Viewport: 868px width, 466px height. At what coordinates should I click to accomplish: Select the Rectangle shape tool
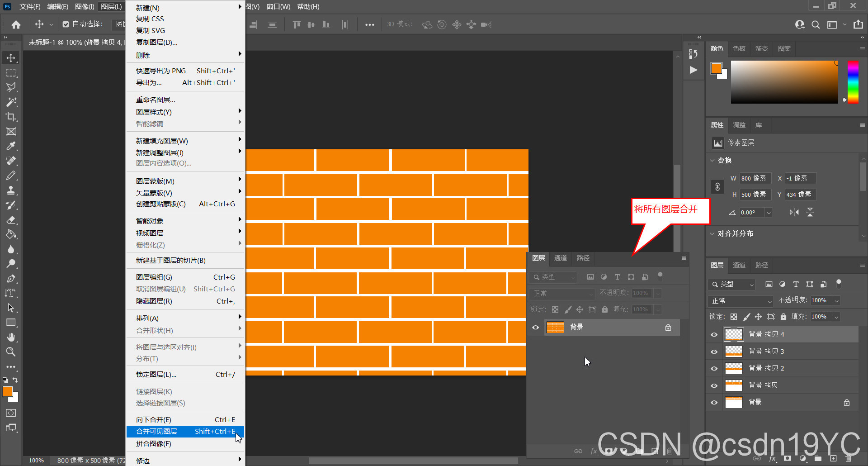[x=11, y=323]
